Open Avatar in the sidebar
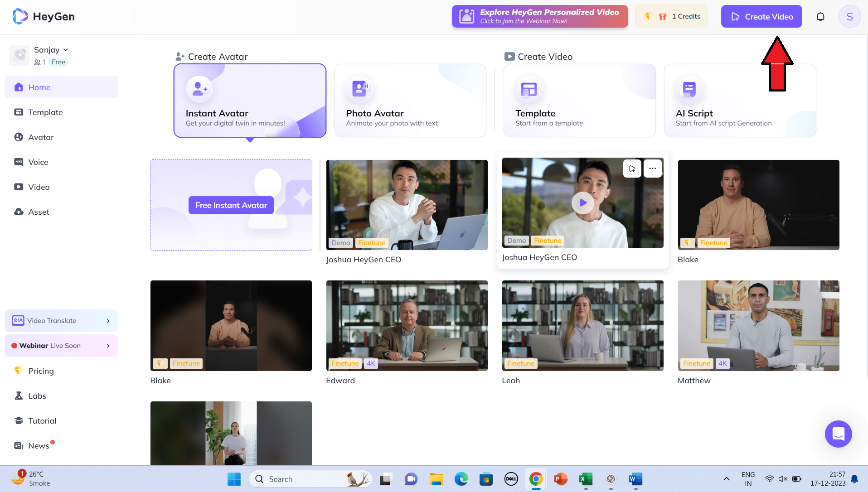Image resolution: width=868 pixels, height=492 pixels. point(61,137)
